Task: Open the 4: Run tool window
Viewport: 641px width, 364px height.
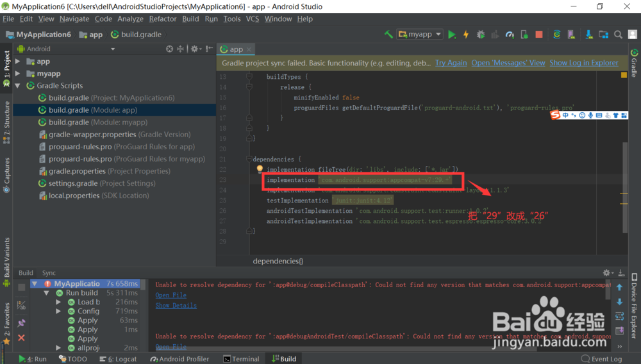Action: (x=33, y=359)
